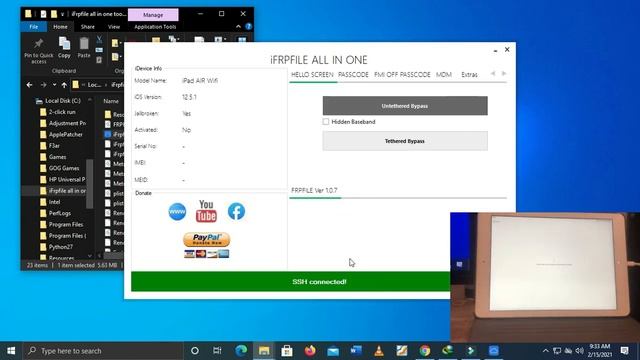Open Microsoft Store from the taskbar
This screenshot has height=360, width=640.
[x=287, y=351]
